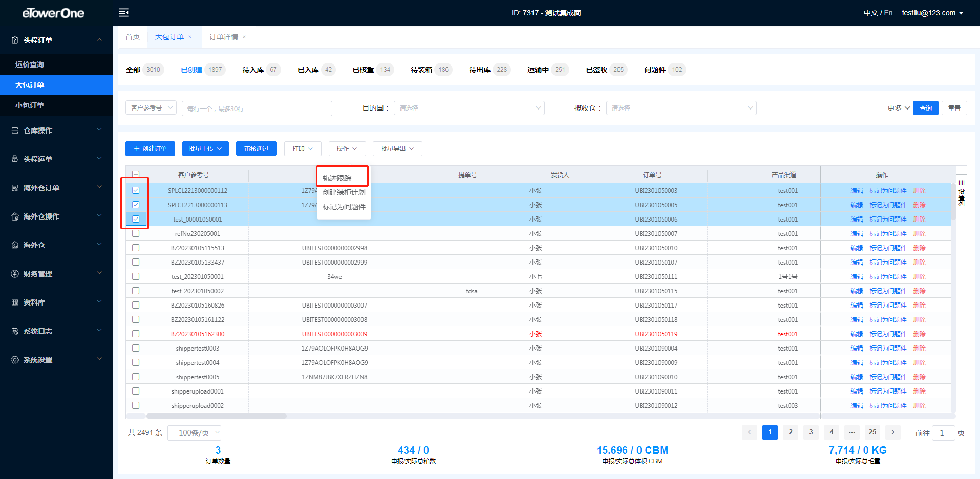
Task: Toggle the select-all checkbox in table header
Action: (136, 175)
